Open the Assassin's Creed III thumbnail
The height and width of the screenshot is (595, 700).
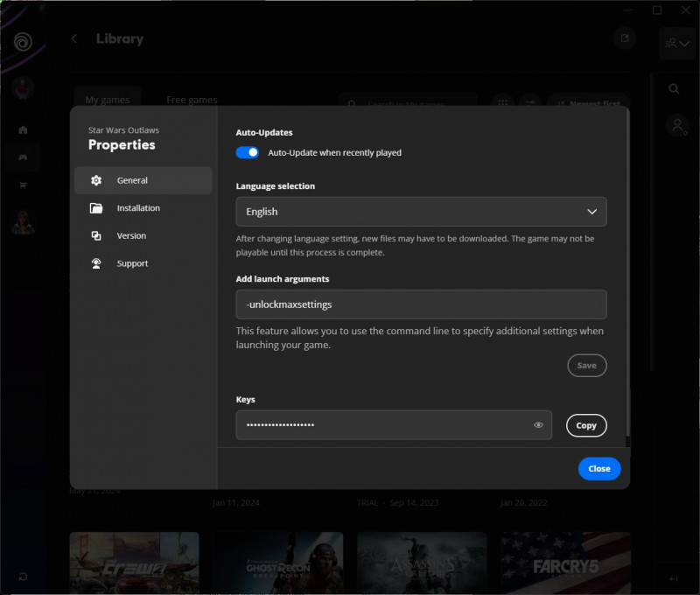422,563
